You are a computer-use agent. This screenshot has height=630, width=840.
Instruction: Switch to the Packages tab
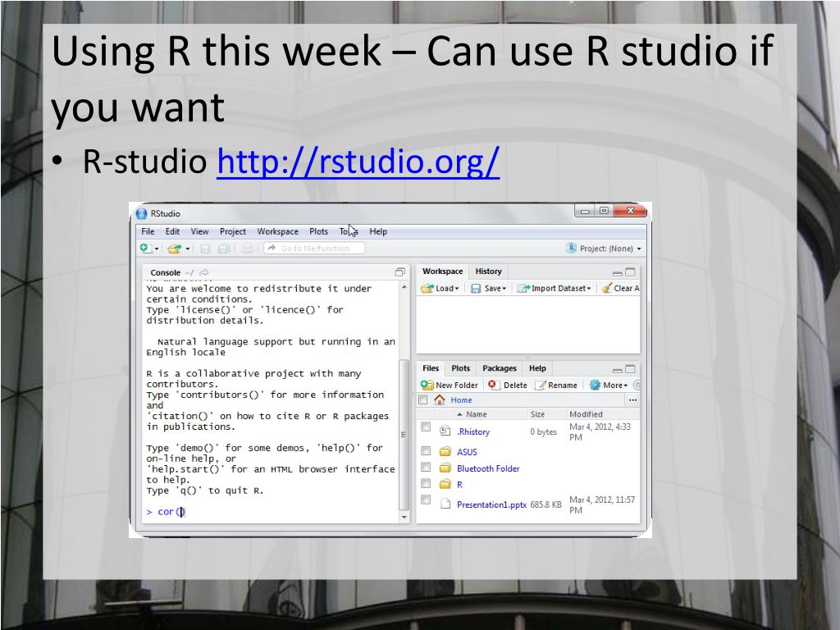click(500, 368)
